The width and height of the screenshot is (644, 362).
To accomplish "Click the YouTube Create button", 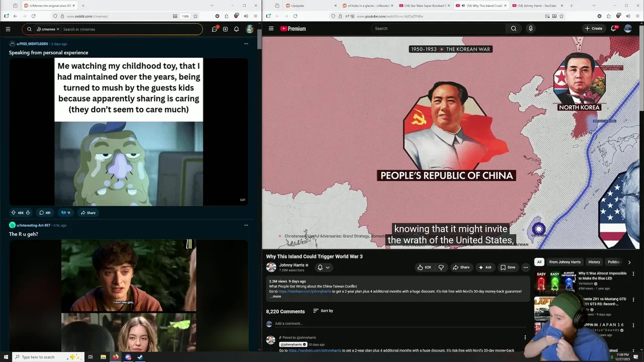I will 594,29.
